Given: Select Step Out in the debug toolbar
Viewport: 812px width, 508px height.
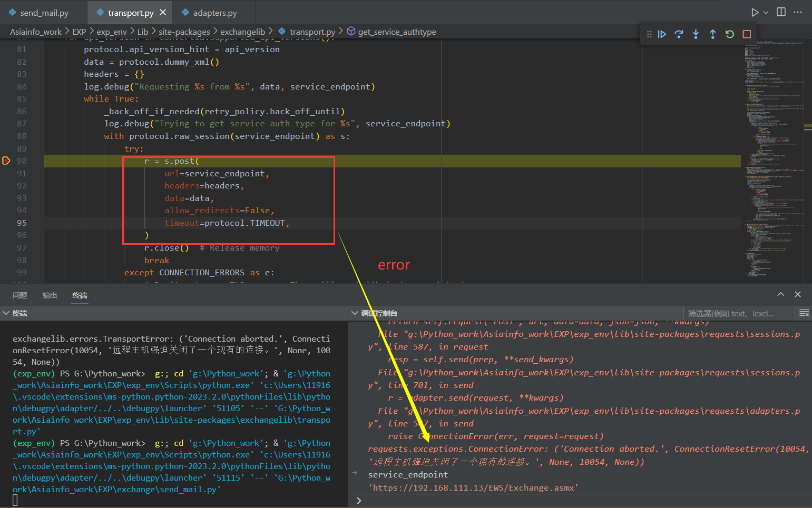Looking at the screenshot, I should click(x=712, y=34).
